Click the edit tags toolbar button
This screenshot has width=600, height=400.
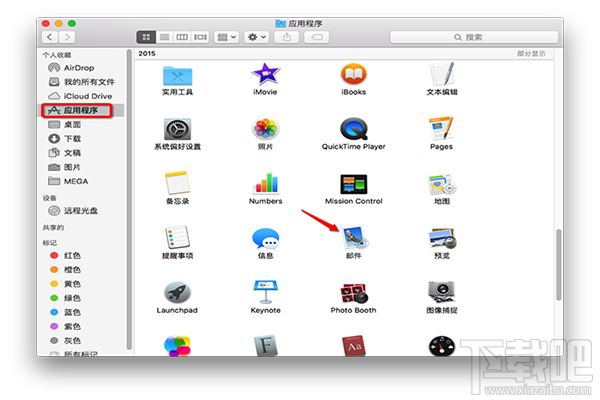coord(316,37)
